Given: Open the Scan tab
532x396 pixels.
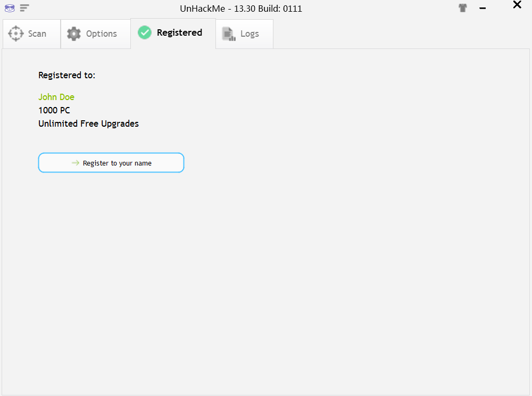Looking at the screenshot, I should tap(31, 34).
